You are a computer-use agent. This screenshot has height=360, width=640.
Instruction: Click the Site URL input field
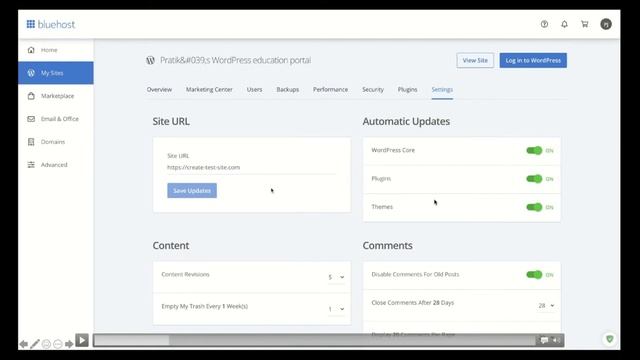(251, 167)
